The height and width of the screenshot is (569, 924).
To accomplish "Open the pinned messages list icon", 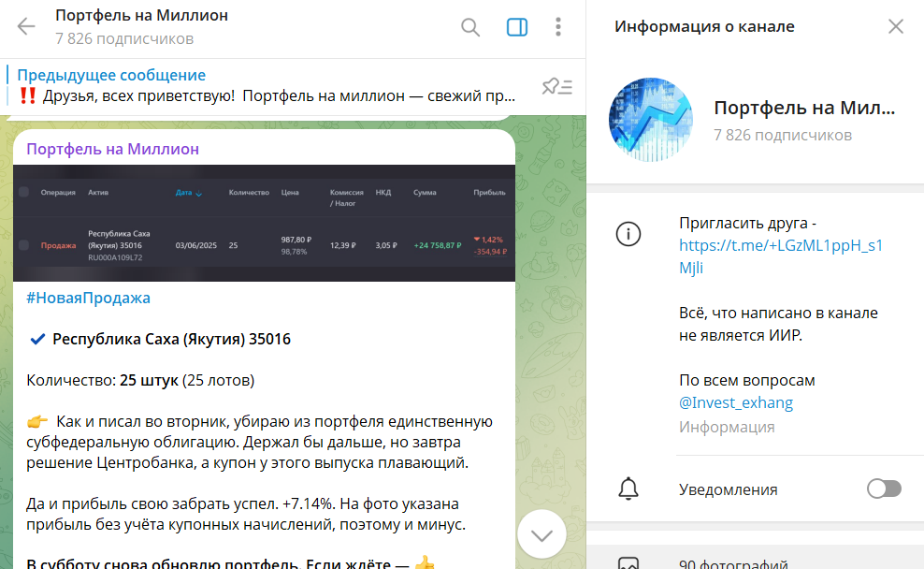I will point(556,87).
